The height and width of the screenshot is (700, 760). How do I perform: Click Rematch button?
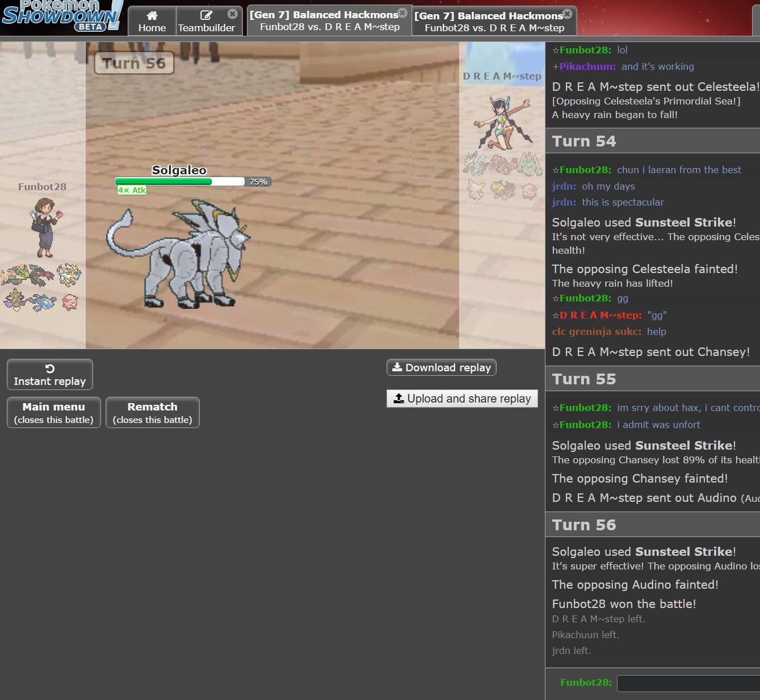click(x=153, y=413)
